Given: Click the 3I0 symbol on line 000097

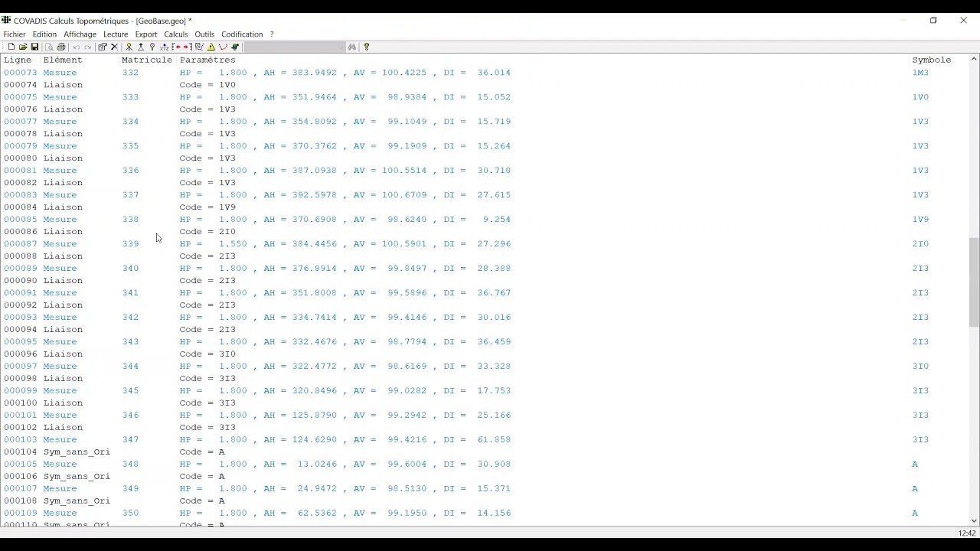Looking at the screenshot, I should point(920,367).
